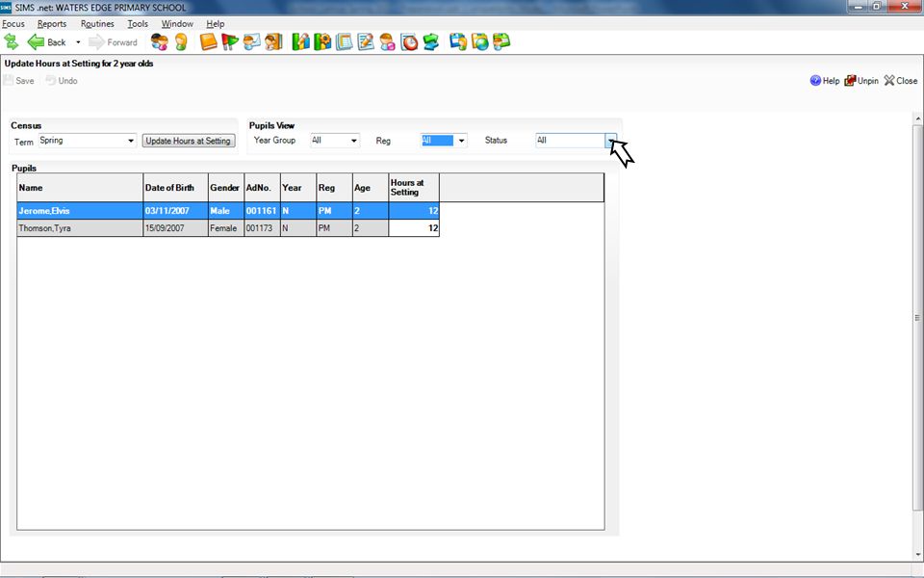The image size is (924, 578).
Task: Select the Jerome,Elvis pupil row
Action: (228, 211)
